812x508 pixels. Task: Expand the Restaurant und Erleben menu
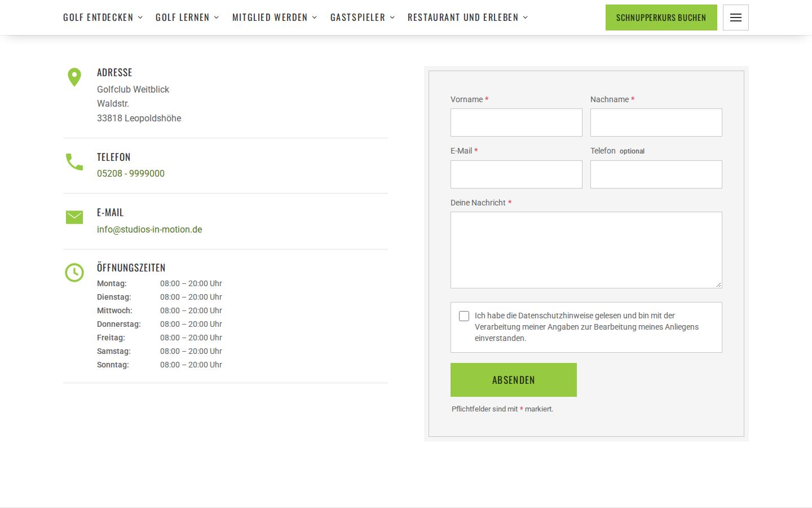467,17
